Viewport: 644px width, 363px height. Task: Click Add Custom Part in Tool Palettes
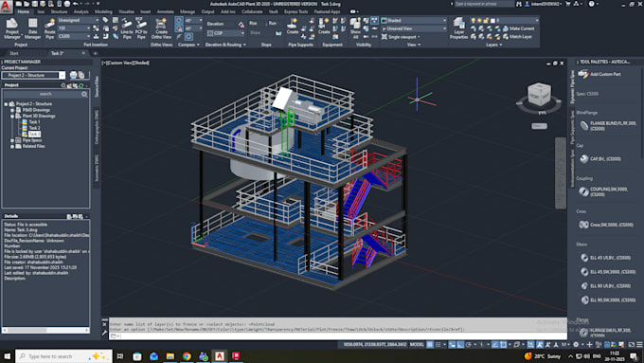click(599, 74)
